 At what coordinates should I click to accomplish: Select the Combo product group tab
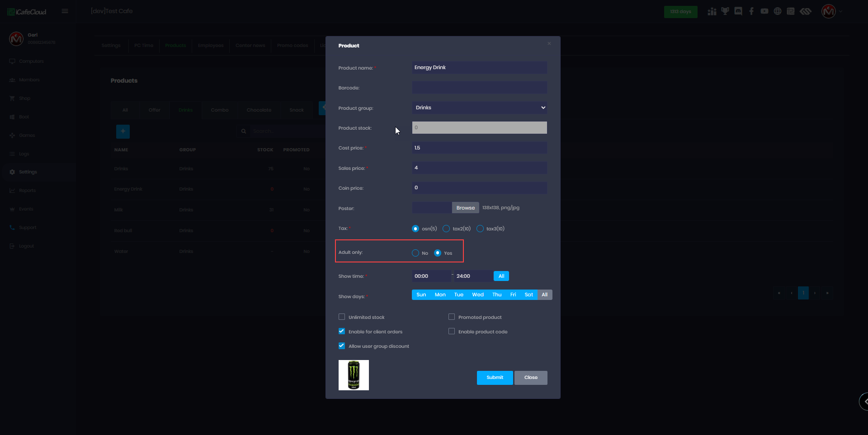click(x=220, y=110)
